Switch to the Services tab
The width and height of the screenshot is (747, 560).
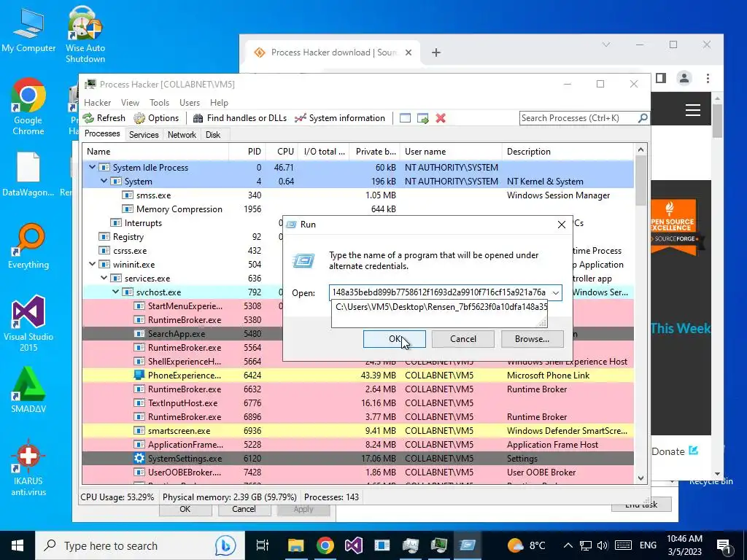(144, 135)
